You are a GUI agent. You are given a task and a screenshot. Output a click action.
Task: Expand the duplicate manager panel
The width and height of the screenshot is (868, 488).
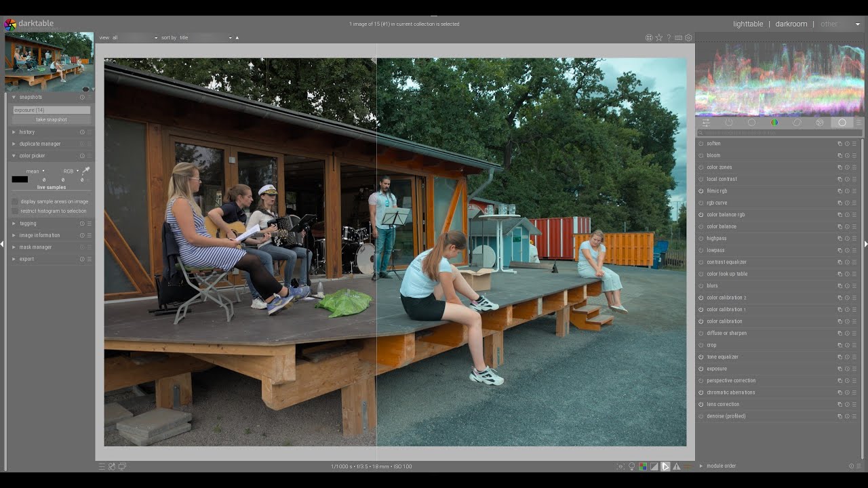coord(14,144)
